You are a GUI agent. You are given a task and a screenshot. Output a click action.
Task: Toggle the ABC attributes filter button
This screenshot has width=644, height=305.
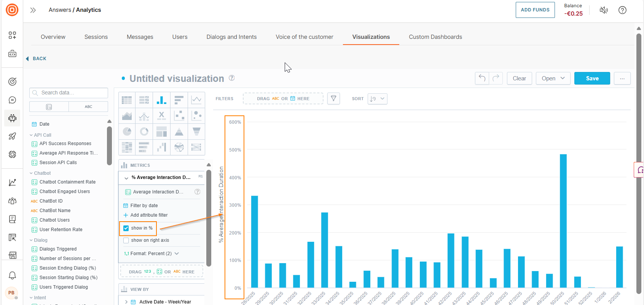point(88,107)
